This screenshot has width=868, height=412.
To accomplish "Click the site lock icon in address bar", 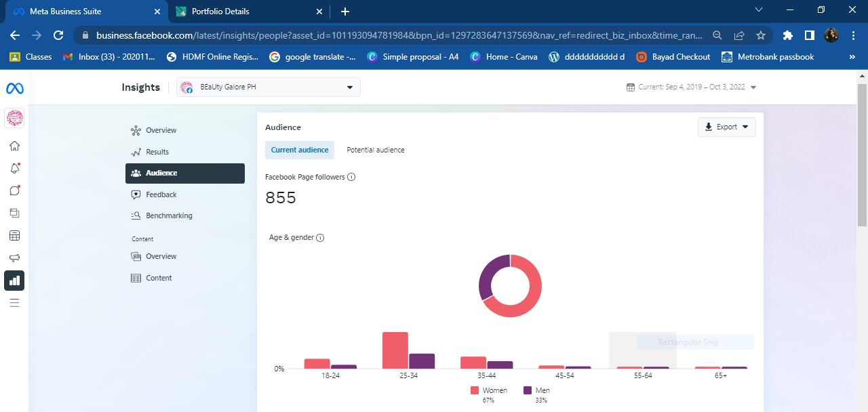I will point(85,35).
